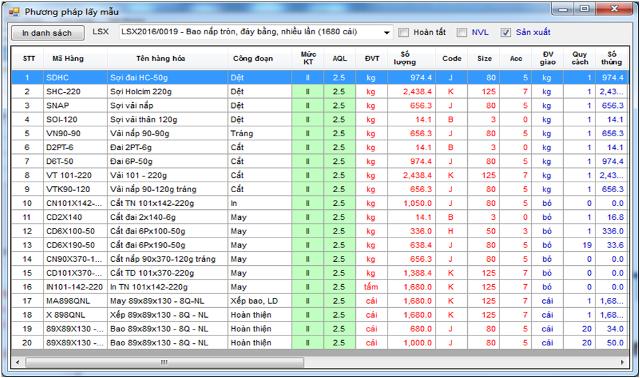Close the 'Phương pháp lấy mẫu' window

[614, 9]
